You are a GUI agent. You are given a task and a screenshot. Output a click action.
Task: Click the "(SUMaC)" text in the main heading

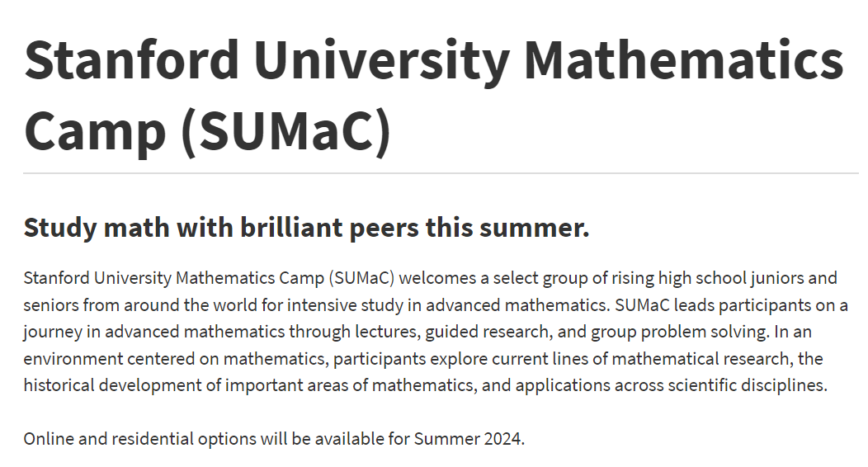286,131
